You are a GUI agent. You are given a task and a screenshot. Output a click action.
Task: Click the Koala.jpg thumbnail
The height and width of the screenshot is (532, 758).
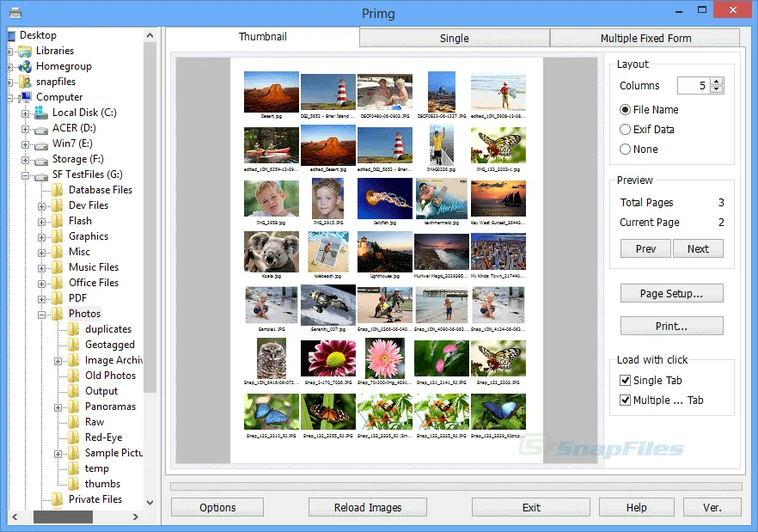tap(272, 252)
